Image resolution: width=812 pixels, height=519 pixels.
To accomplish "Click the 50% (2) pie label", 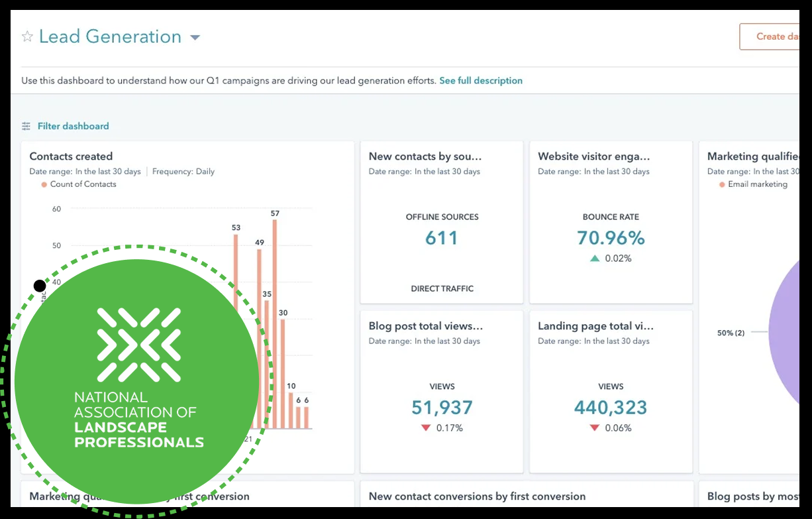I will click(x=731, y=333).
